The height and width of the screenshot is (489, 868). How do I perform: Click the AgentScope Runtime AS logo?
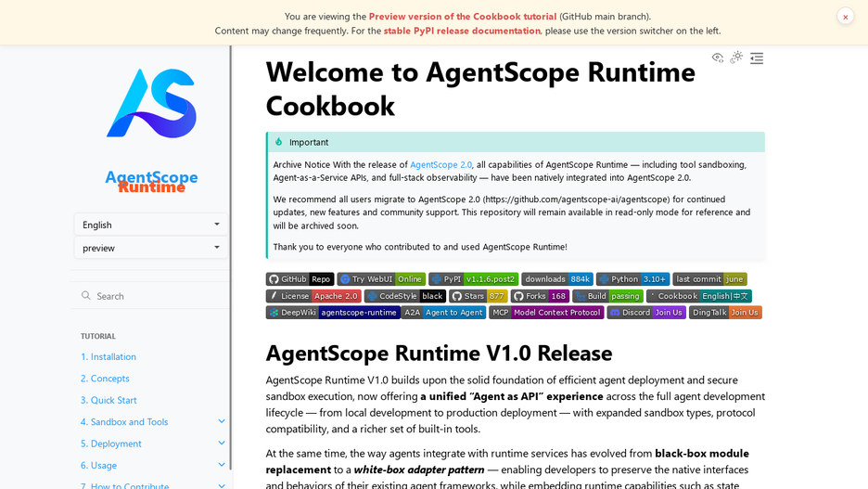[x=152, y=103]
